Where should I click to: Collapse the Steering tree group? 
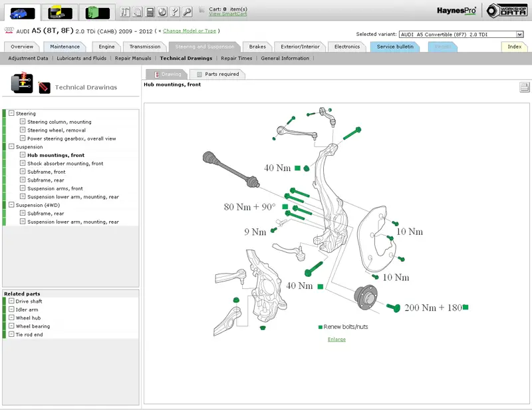tap(11, 114)
